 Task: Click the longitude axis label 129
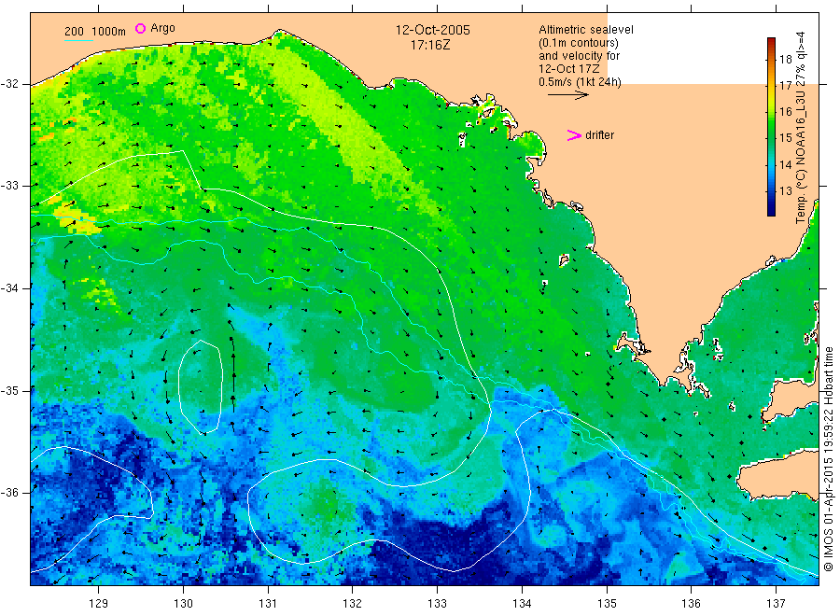tap(99, 604)
